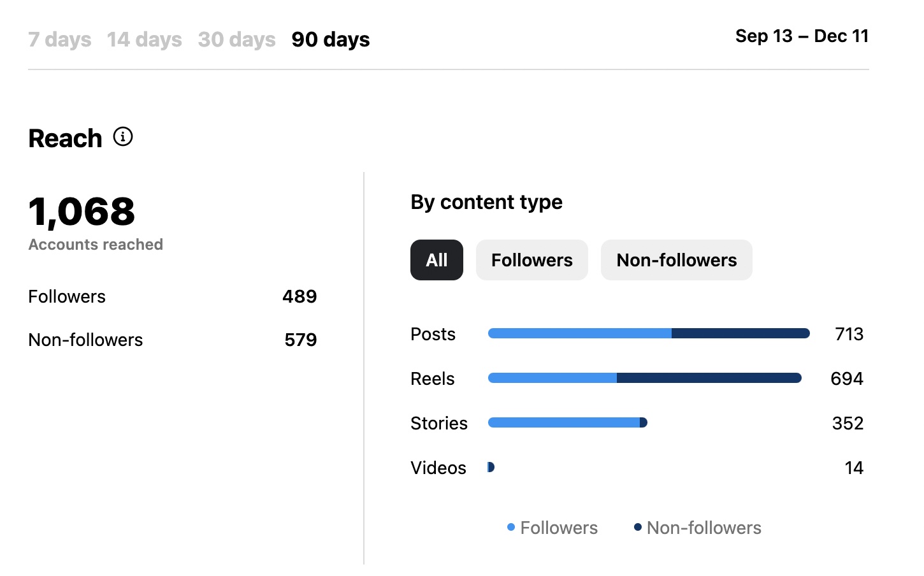
Task: Select the 90 days time range
Action: 330,40
